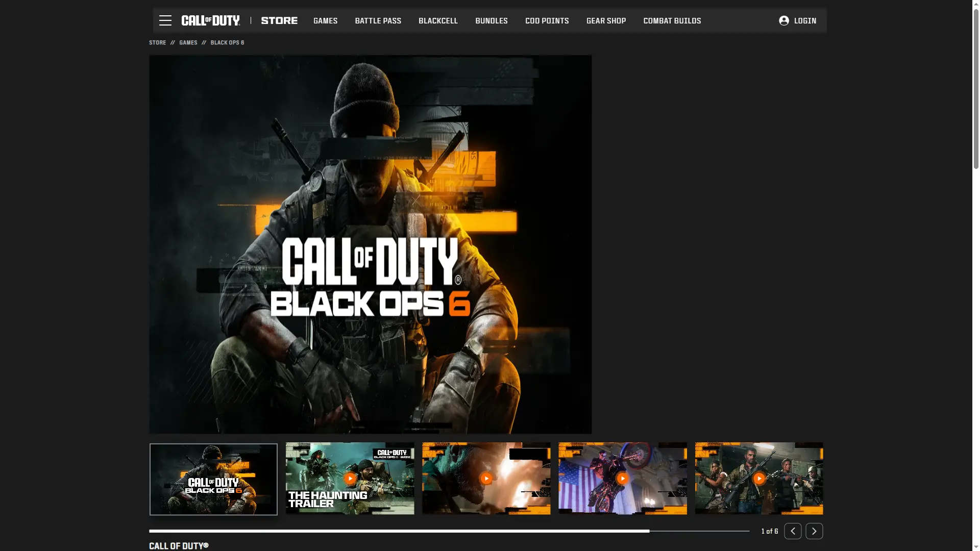
Task: Open the Battle Pass menu item
Action: (x=378, y=21)
